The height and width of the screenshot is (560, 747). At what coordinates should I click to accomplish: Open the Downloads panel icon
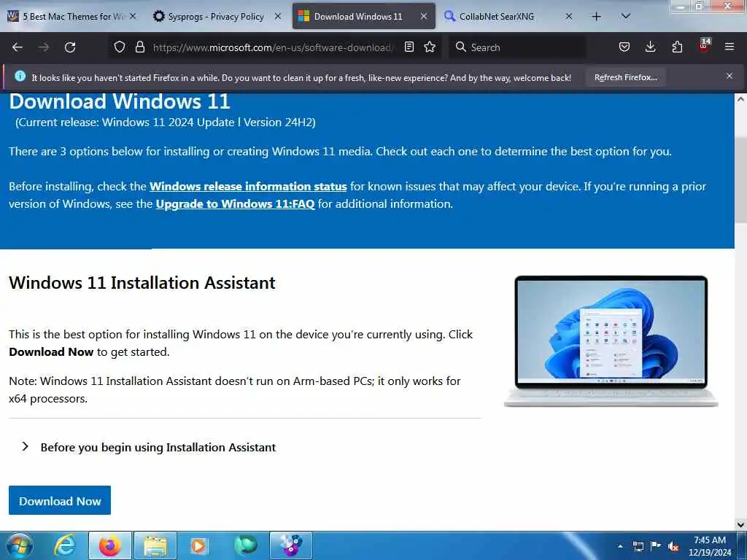click(x=650, y=47)
